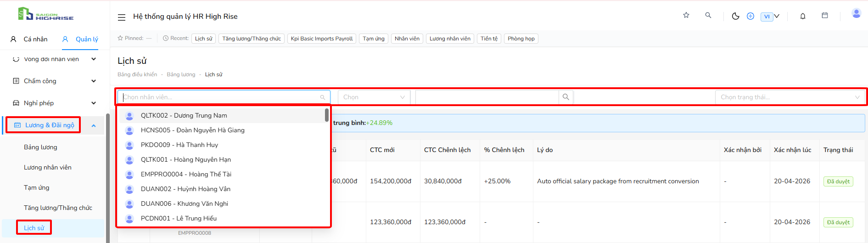868x243 pixels.
Task: Click the % Chênh lệch column header
Action: [504, 150]
